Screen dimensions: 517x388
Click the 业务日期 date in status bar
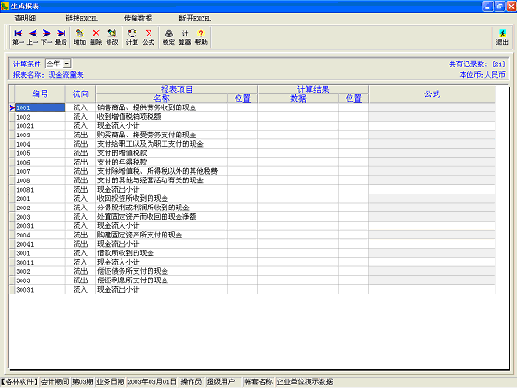pos(152,382)
